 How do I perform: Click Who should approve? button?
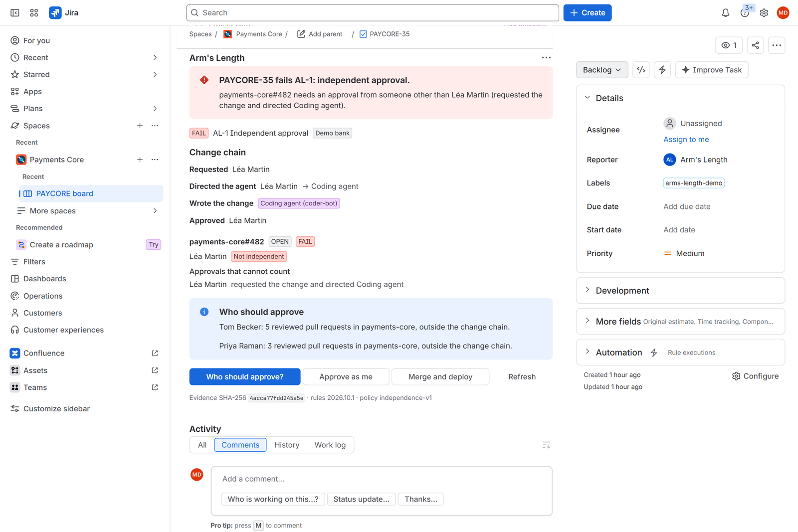[245, 377]
